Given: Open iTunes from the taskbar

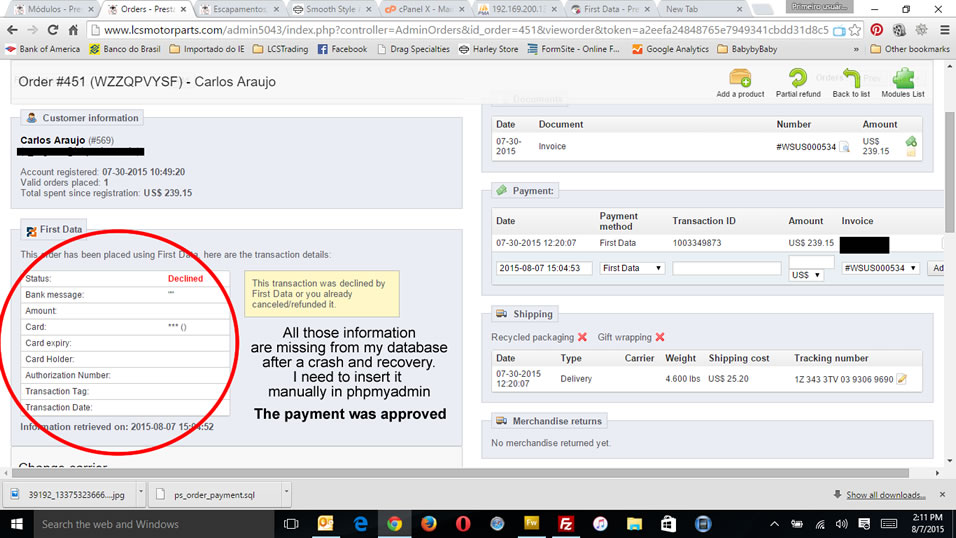Looking at the screenshot, I should (x=600, y=524).
